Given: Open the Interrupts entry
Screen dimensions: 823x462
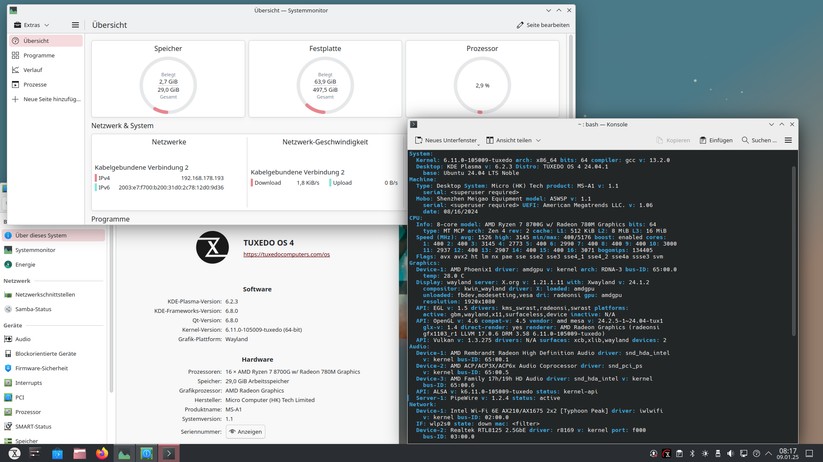Looking at the screenshot, I should pos(54,383).
